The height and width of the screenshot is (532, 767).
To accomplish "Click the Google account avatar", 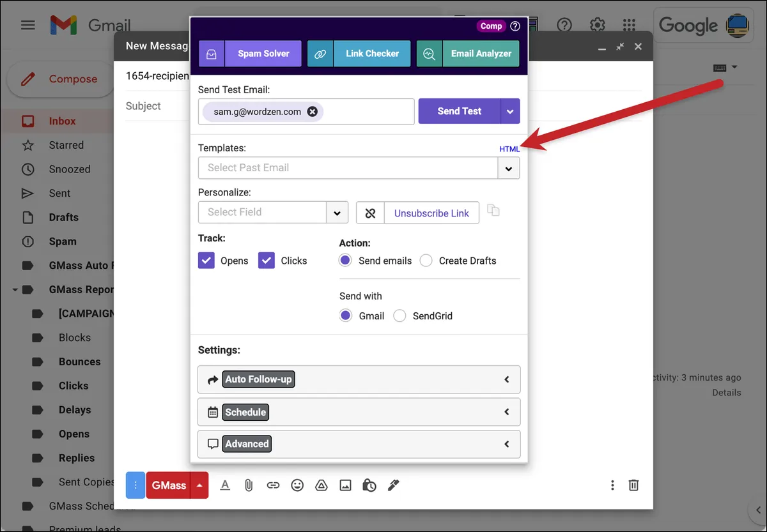I will [x=739, y=25].
